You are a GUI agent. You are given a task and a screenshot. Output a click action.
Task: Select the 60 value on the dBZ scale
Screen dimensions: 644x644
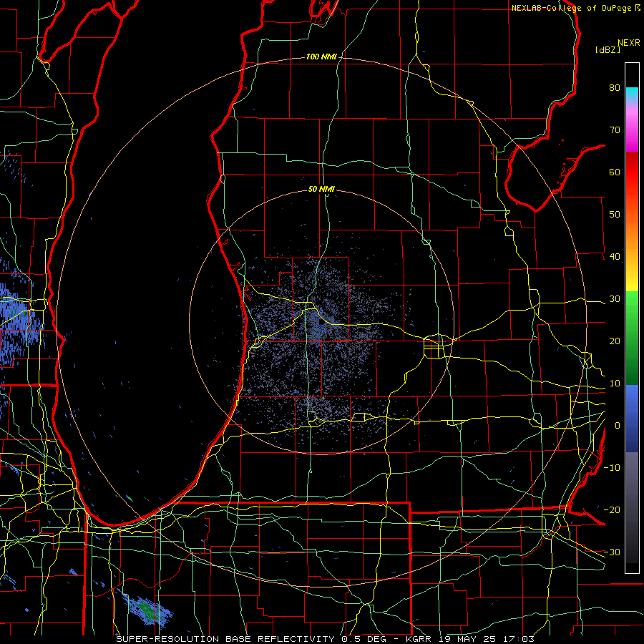(615, 172)
